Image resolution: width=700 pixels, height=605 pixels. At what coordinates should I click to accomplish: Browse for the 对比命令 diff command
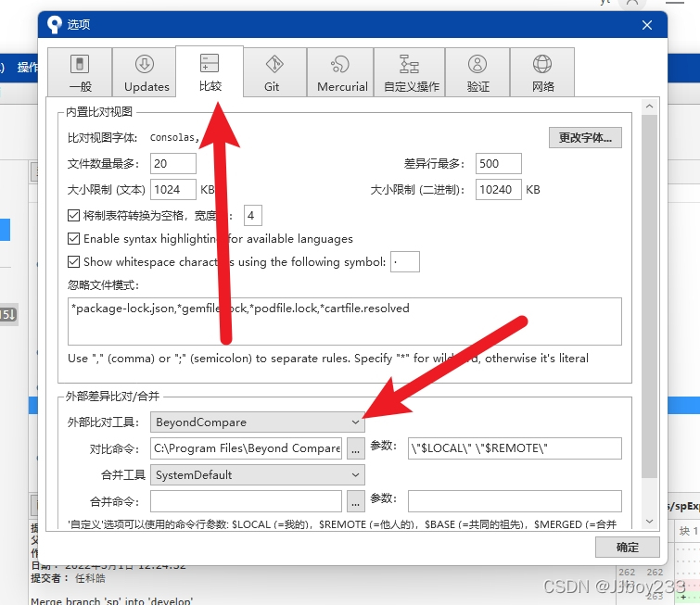click(x=355, y=448)
